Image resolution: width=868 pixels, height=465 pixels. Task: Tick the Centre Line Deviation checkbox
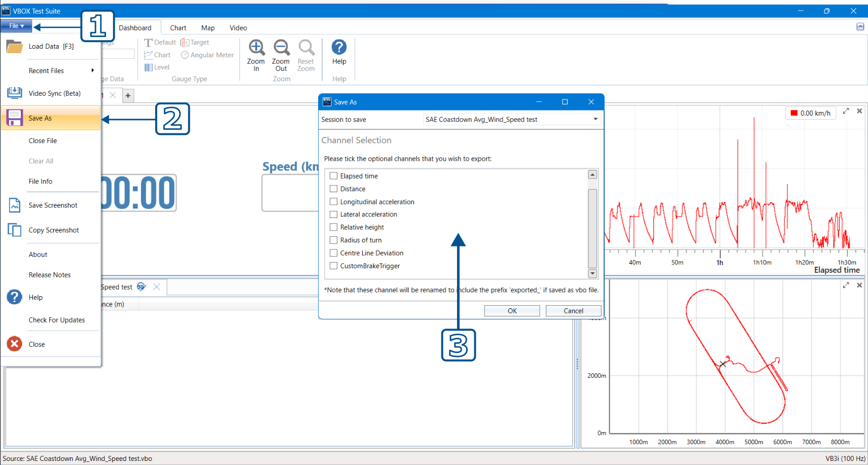tap(333, 253)
